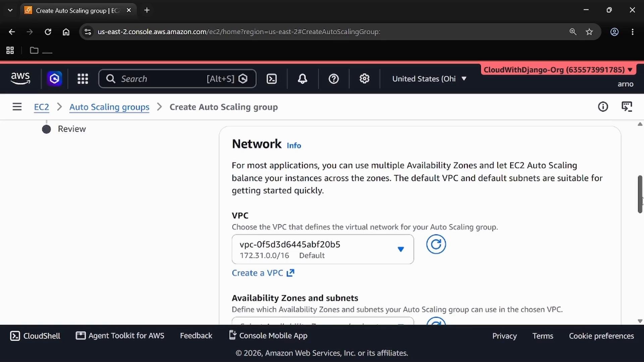The width and height of the screenshot is (644, 362).
Task: Toggle the side navigation hamburger menu
Action: coord(17,107)
